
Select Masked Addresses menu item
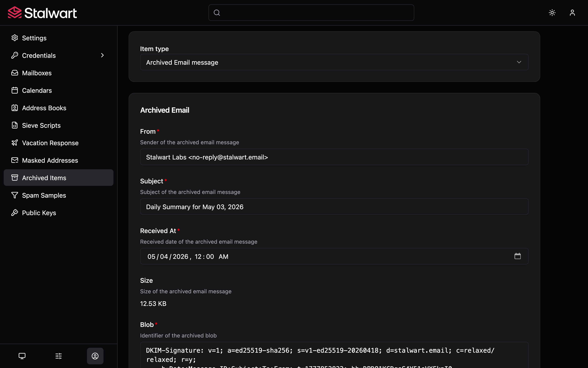click(x=58, y=160)
